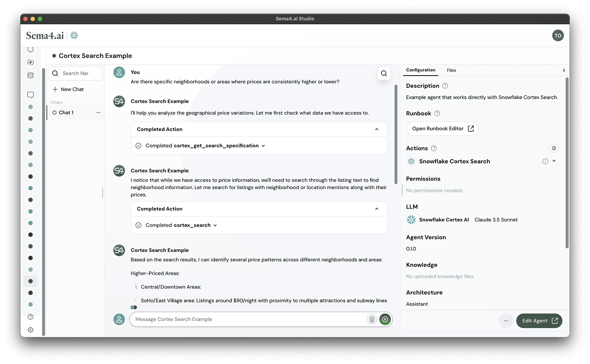Viewport: 590px width, 364px height.
Task: Show info for Snowflake Cortex Search action
Action: pos(545,161)
